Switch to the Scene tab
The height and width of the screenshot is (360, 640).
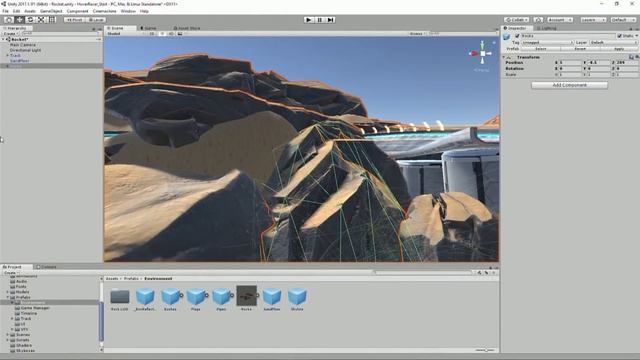118,28
